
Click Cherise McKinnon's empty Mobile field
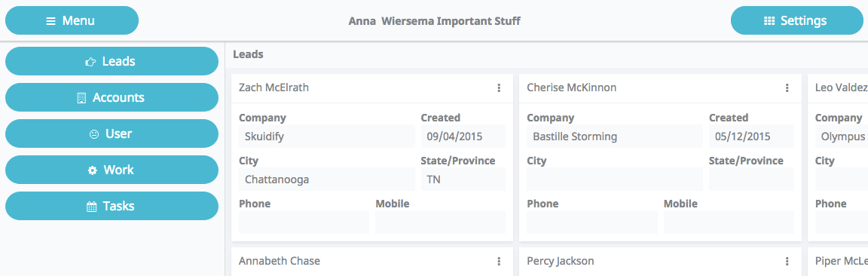729,222
